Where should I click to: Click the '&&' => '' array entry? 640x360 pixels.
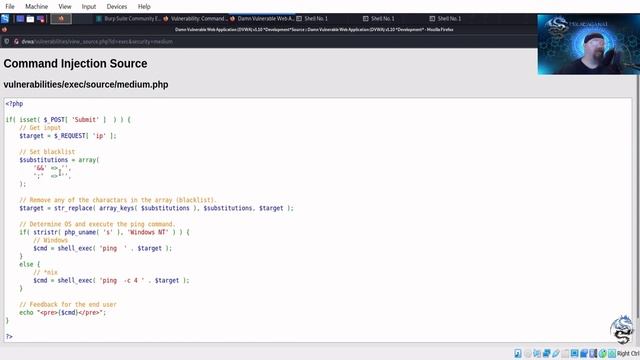click(x=52, y=168)
